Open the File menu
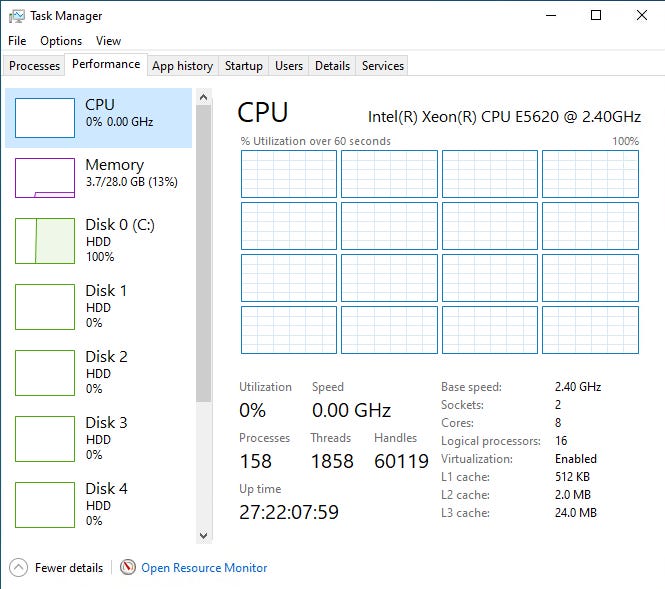Image resolution: width=665 pixels, height=589 pixels. 17,41
